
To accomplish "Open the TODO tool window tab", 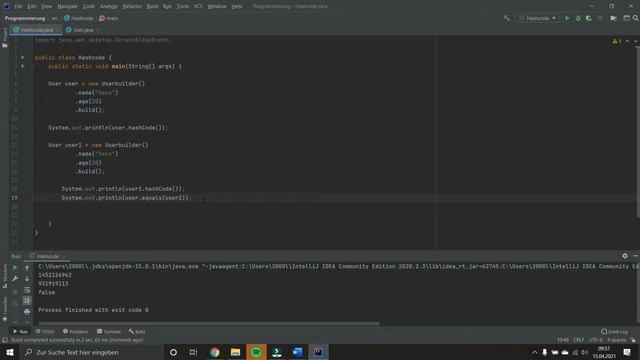I will coord(45,331).
